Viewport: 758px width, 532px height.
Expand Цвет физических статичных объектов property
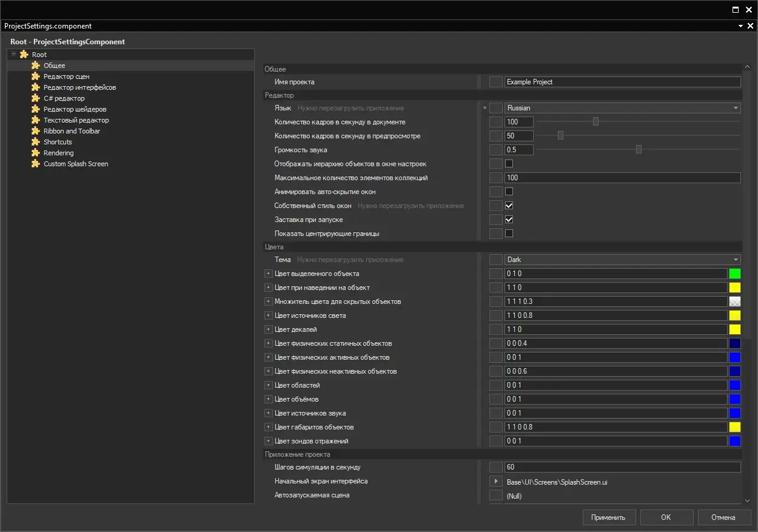pyautogui.click(x=269, y=343)
